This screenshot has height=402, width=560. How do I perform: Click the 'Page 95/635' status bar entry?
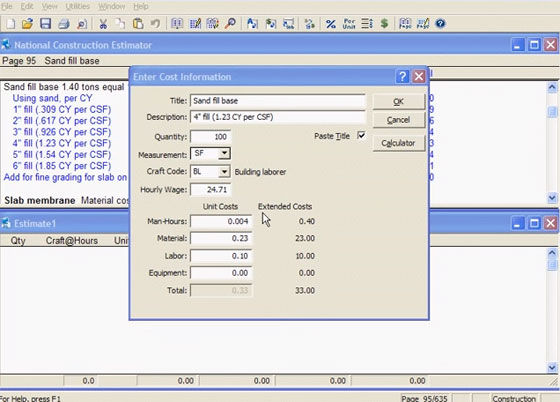[x=424, y=398]
